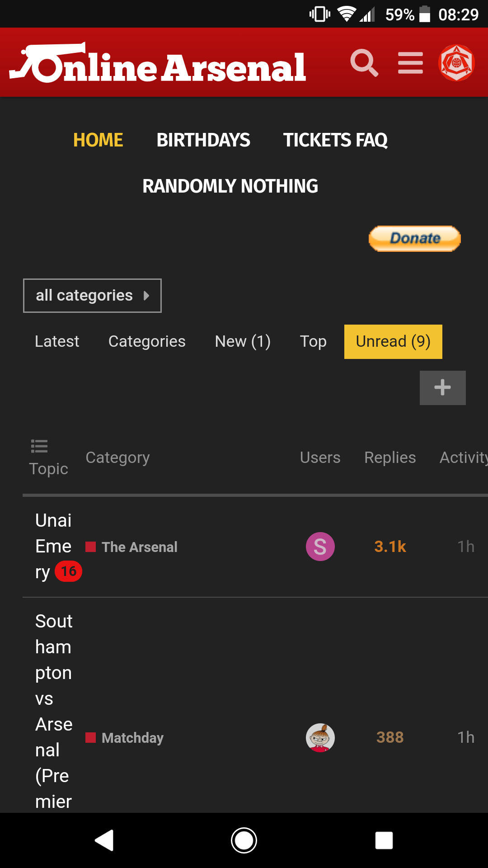The image size is (488, 868).
Task: Open the hamburger menu icon
Action: pos(410,63)
